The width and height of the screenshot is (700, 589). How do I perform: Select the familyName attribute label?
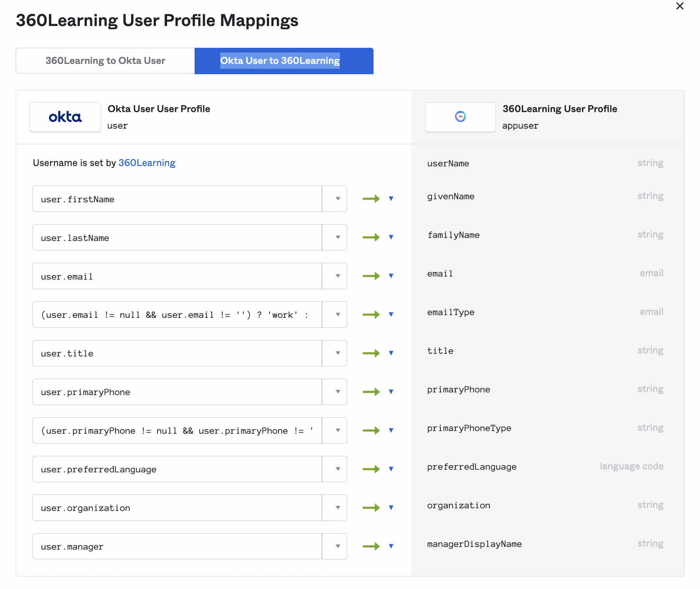click(453, 235)
